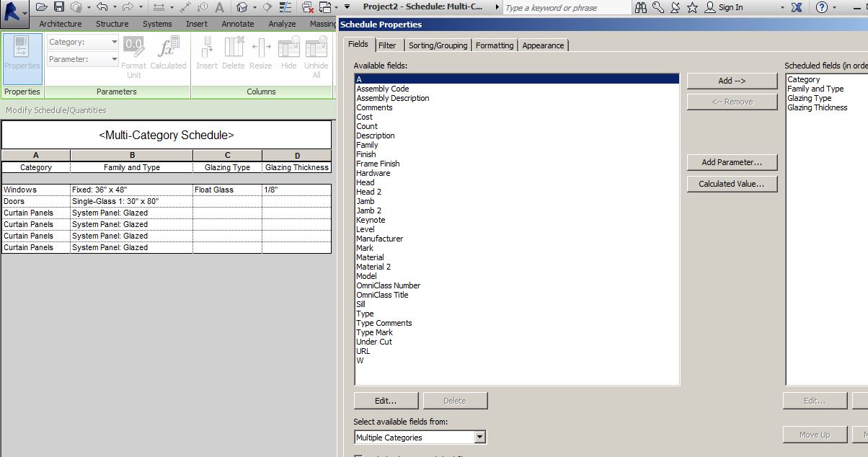Expand the 3D View dropdown arrow
Screen dimensions: 868x457
(x=254, y=6)
